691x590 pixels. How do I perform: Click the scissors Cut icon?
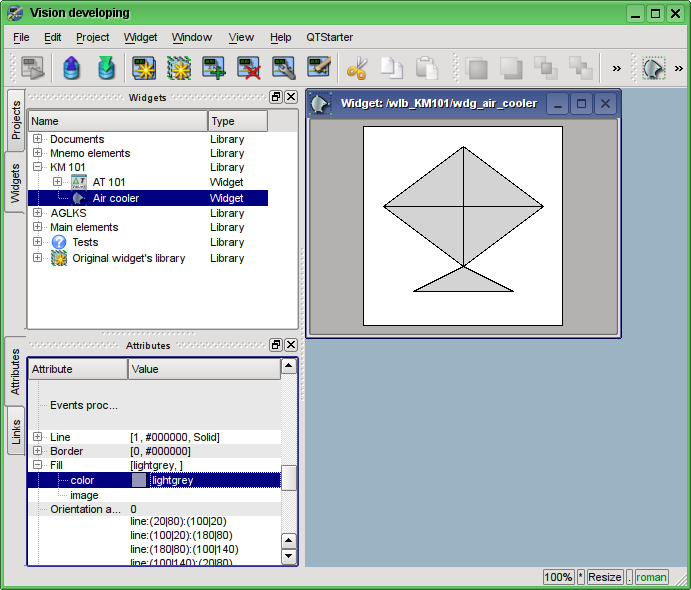point(356,69)
